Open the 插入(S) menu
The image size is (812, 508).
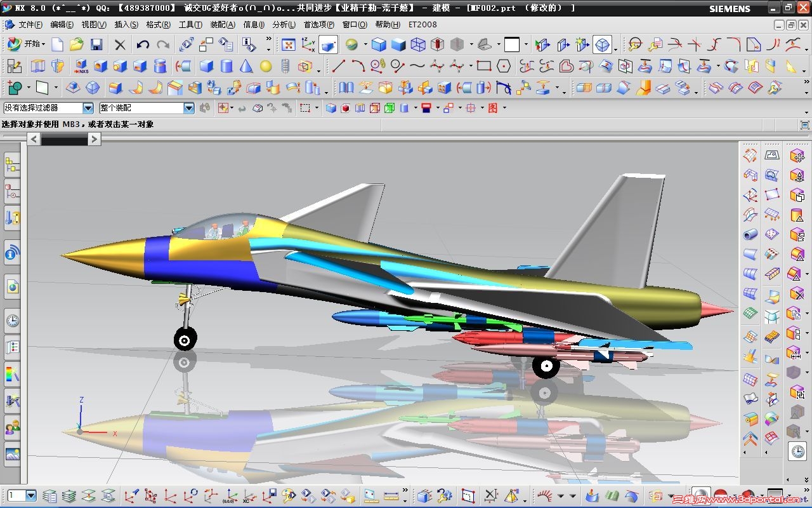tap(126, 25)
